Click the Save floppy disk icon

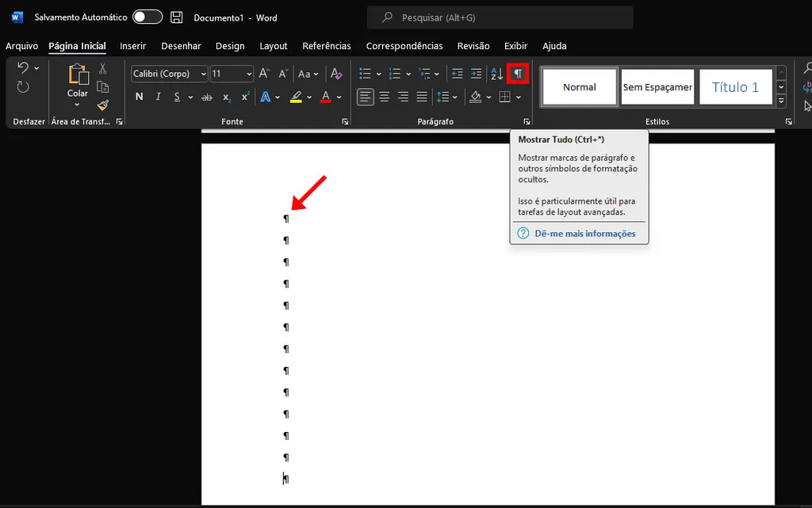click(177, 17)
